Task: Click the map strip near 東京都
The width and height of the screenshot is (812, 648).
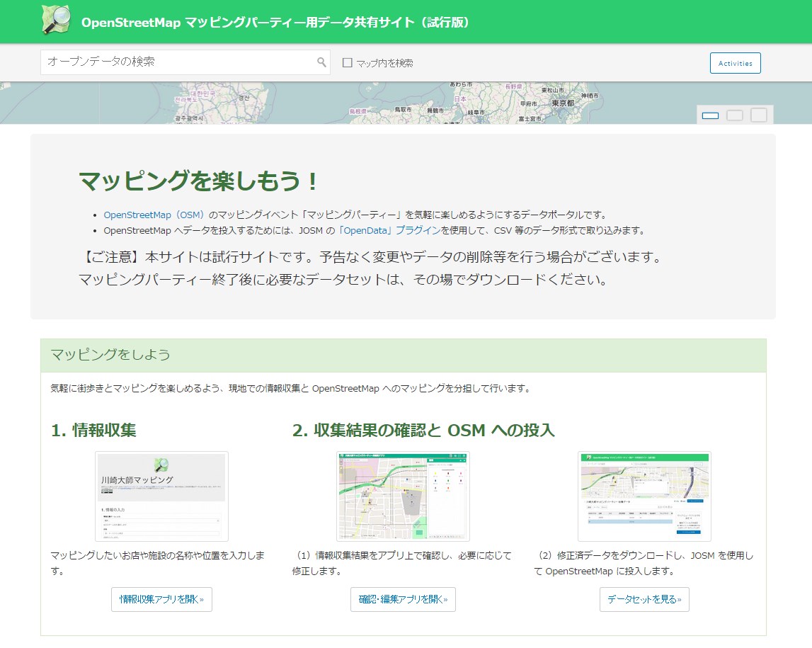Action: [561, 103]
